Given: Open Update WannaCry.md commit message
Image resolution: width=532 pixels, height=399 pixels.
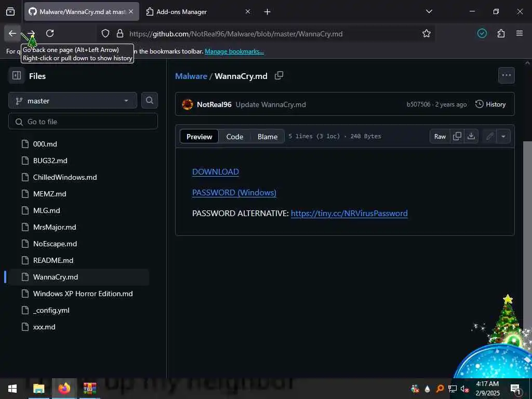Looking at the screenshot, I should point(271,104).
